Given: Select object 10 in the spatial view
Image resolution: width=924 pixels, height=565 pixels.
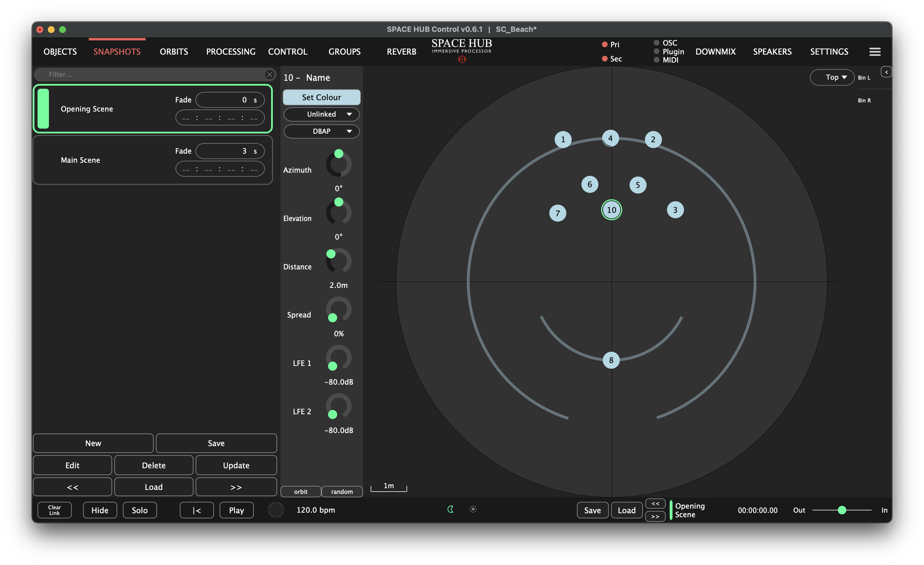Looking at the screenshot, I should pyautogui.click(x=611, y=210).
